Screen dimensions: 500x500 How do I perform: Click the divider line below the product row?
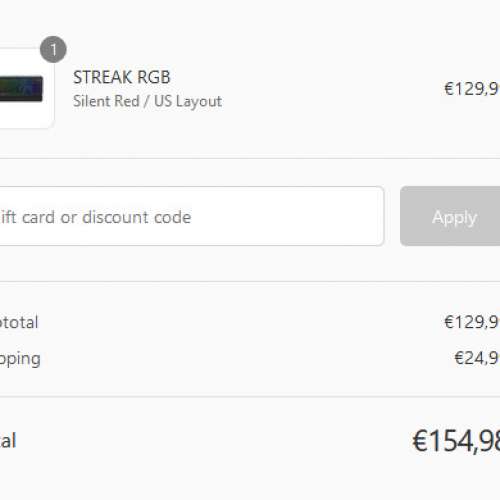point(250,158)
